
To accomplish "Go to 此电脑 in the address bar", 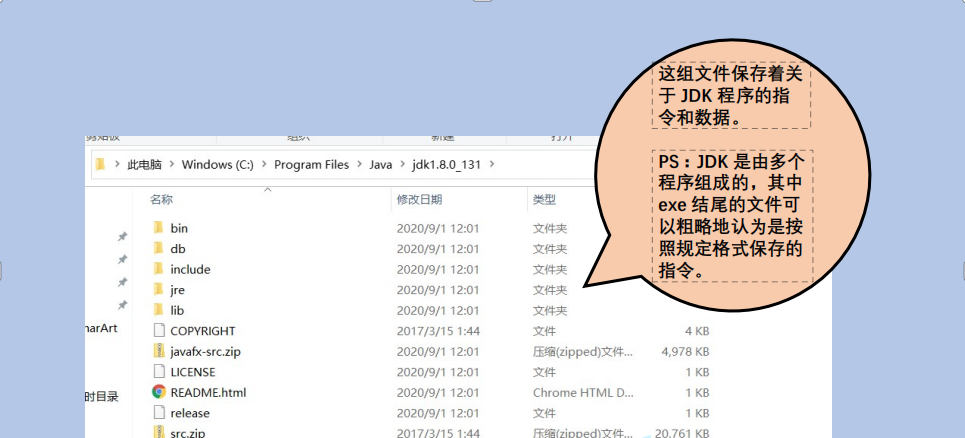I will [144, 165].
